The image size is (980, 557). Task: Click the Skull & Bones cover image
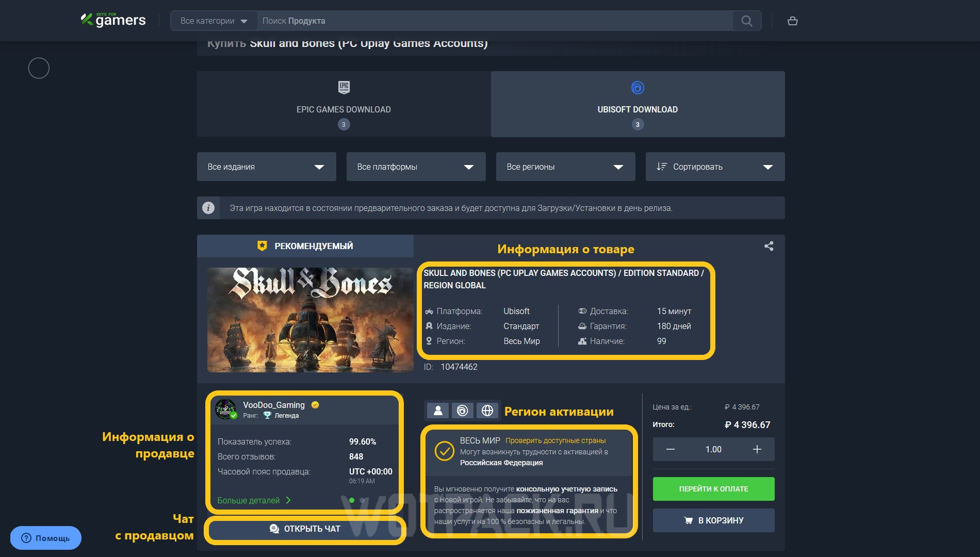(311, 320)
